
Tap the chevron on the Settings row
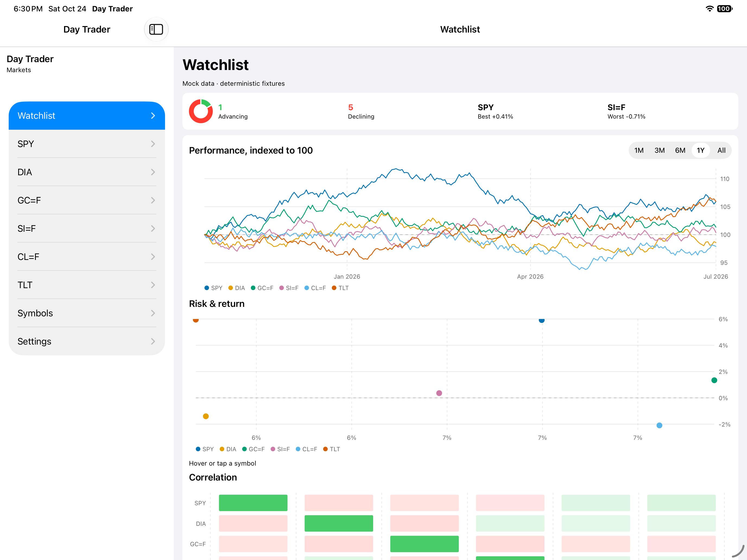[x=153, y=341]
